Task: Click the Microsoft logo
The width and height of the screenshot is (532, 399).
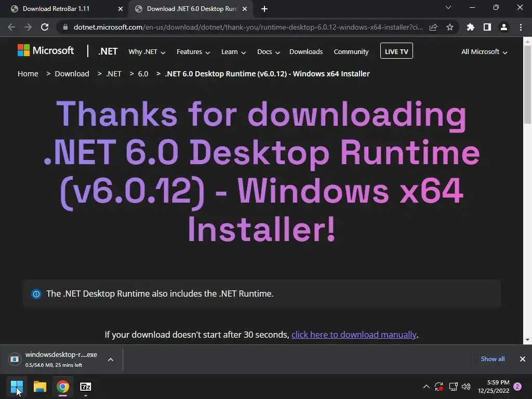Action: pos(46,50)
